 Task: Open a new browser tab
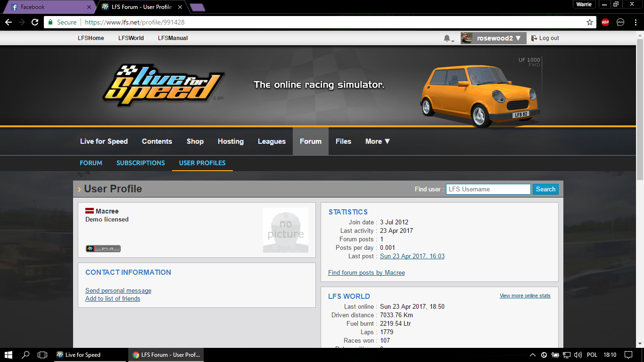point(197,8)
